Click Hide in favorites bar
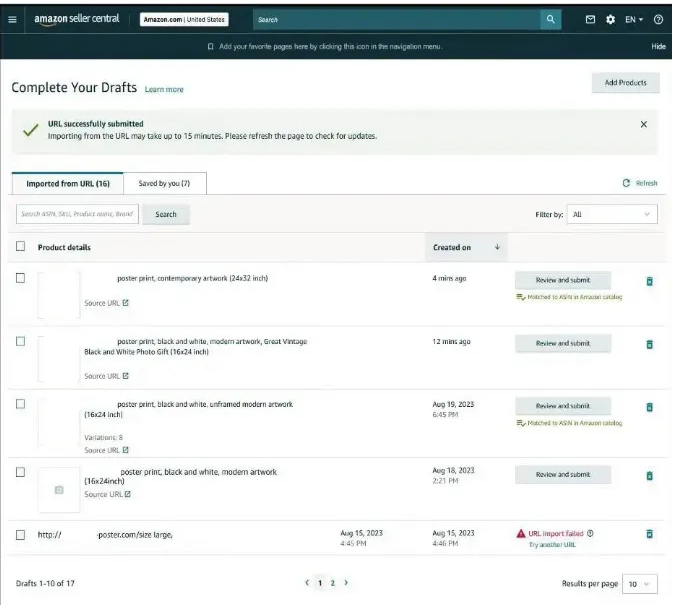 (x=658, y=46)
